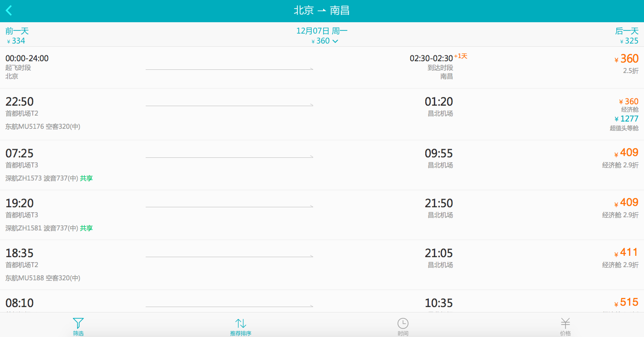The width and height of the screenshot is (644, 337).
Task: Click the 02:30-02:30 arrival time range
Action: (431, 59)
